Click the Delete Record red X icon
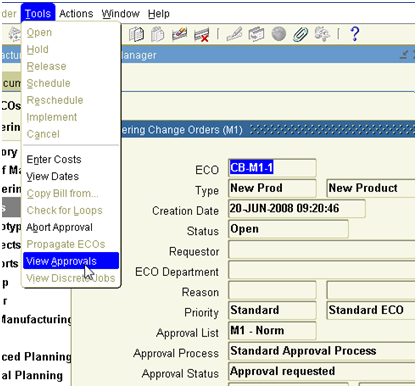 [x=202, y=35]
